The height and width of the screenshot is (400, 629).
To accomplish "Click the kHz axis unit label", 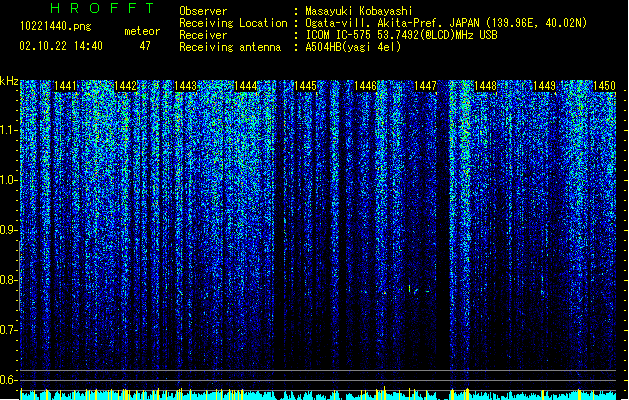I will point(9,81).
